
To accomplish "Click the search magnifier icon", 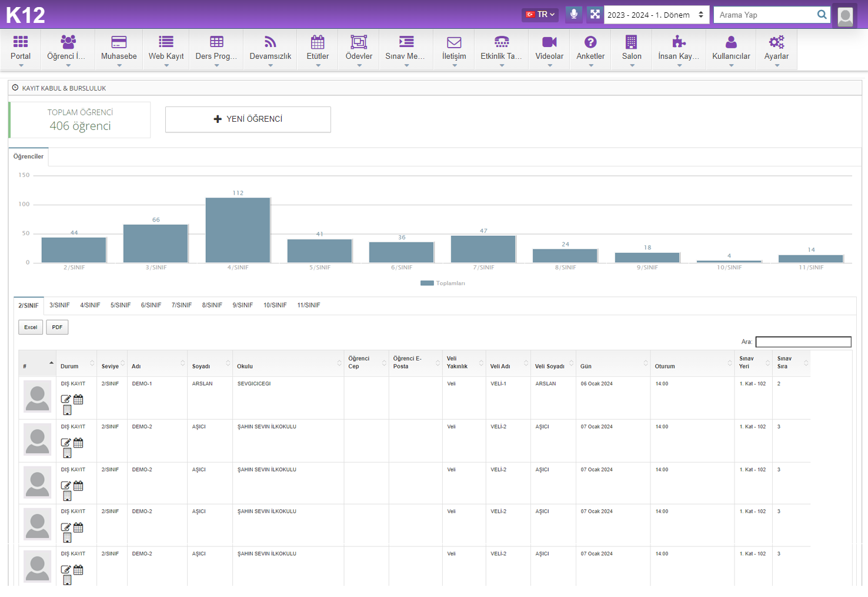I will click(822, 15).
